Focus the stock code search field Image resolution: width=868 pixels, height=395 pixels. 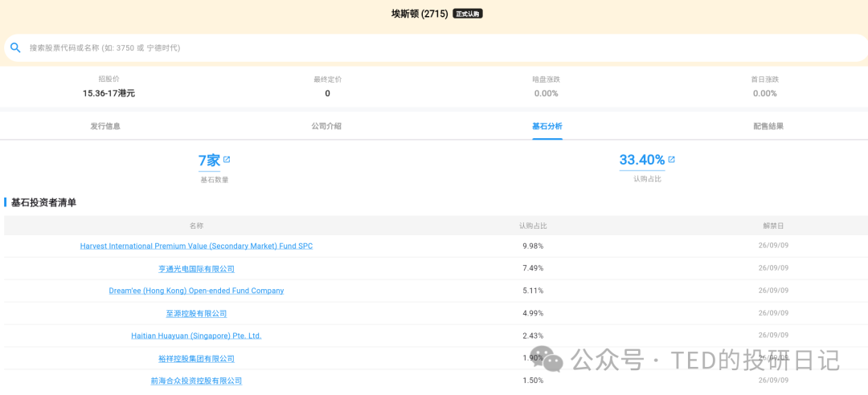point(436,47)
